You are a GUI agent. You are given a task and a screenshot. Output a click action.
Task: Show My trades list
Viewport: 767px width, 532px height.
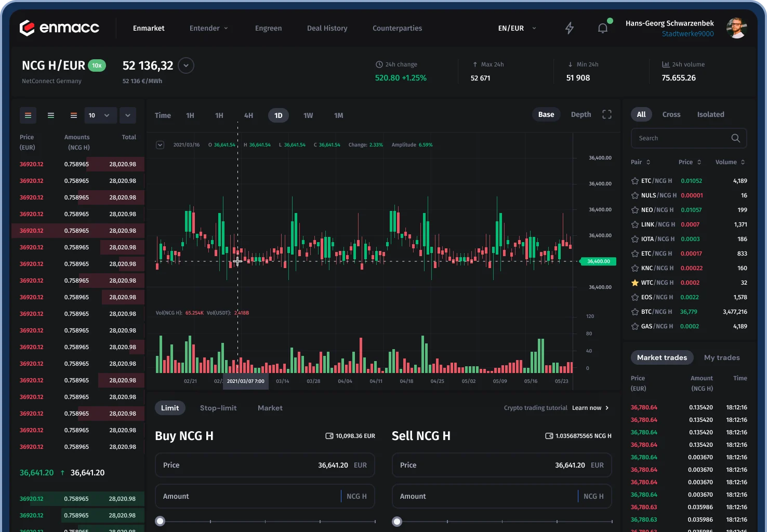click(x=722, y=357)
